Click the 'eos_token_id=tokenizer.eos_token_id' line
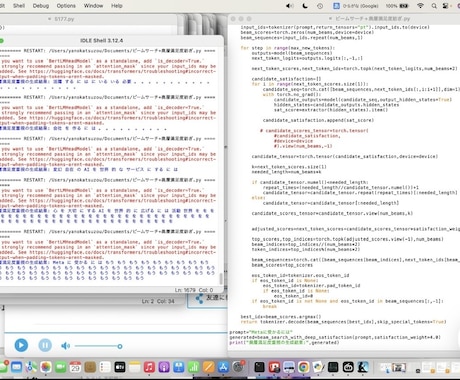This screenshot has width=460, height=380. 300,275
